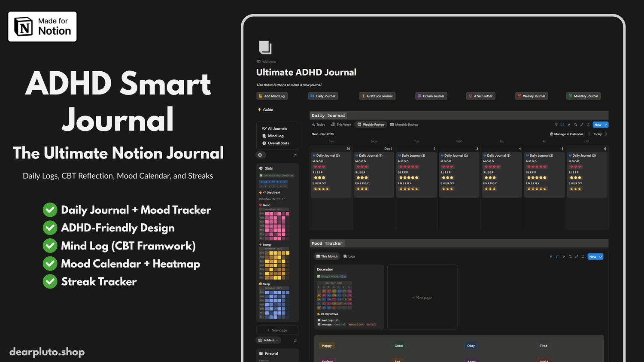
Task: Open view settings icon in Daily Journal toolbar
Action: (588, 125)
